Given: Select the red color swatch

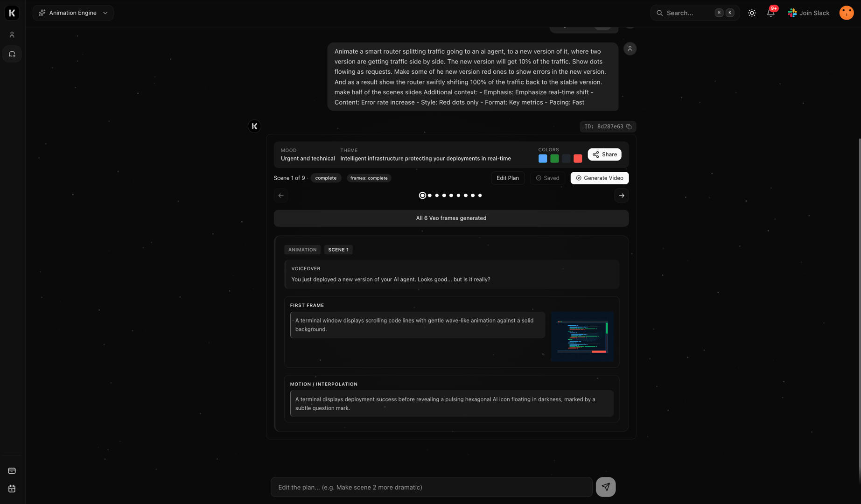Looking at the screenshot, I should click(x=578, y=158).
